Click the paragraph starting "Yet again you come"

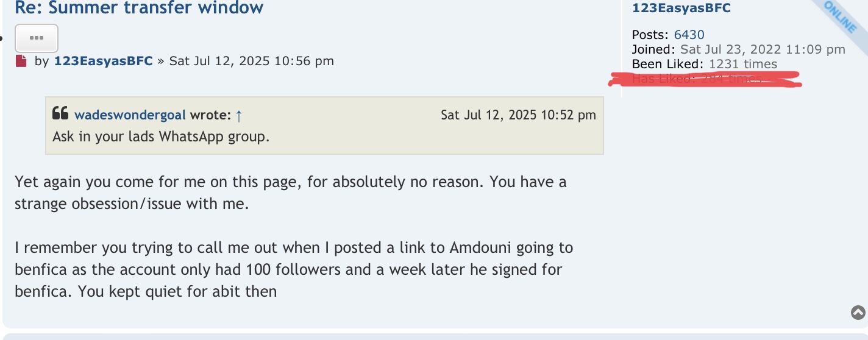click(290, 192)
